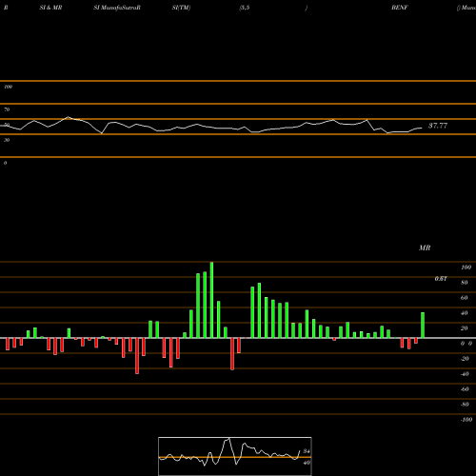Viewport: 476px width, 476px height.
Task: Select the deepest red MR bar
Action: [x=137, y=356]
